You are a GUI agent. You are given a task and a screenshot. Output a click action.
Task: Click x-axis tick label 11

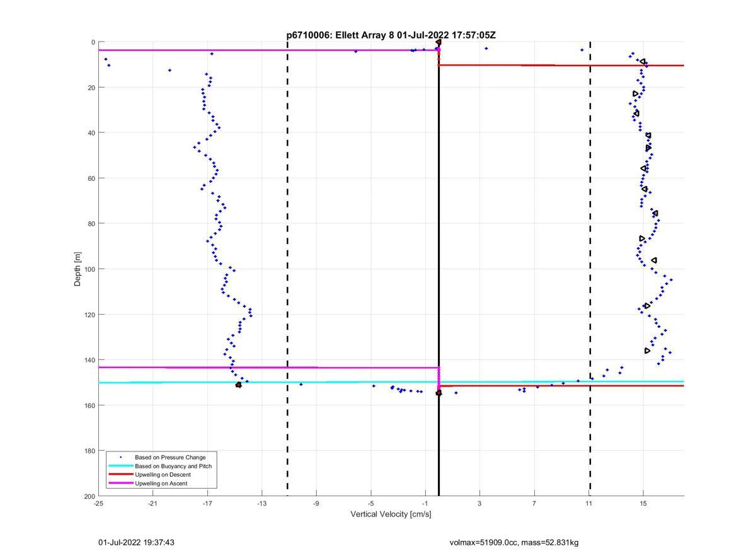(588, 503)
